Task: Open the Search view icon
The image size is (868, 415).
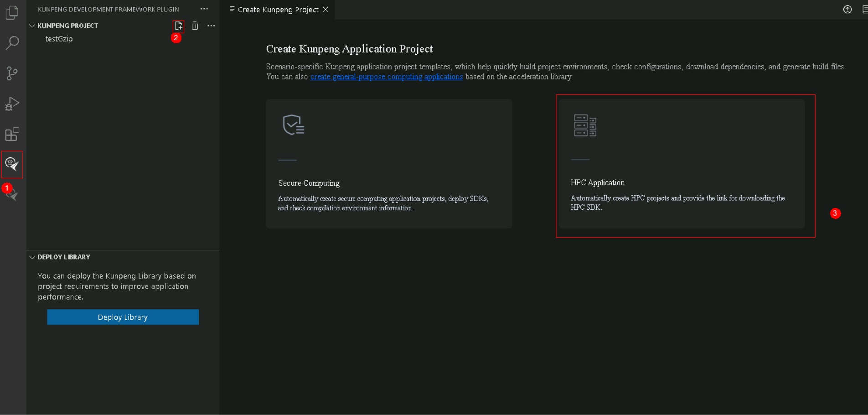Action: [12, 43]
